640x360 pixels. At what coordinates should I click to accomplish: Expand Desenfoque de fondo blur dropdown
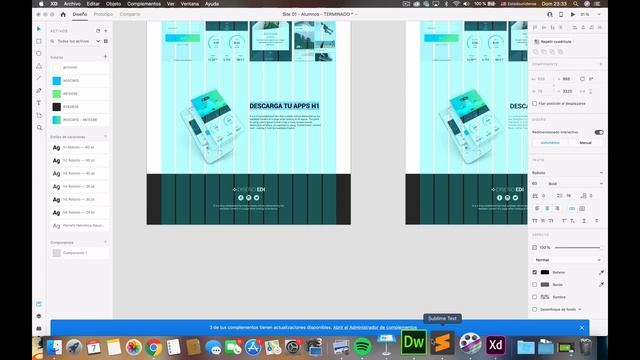point(580,309)
